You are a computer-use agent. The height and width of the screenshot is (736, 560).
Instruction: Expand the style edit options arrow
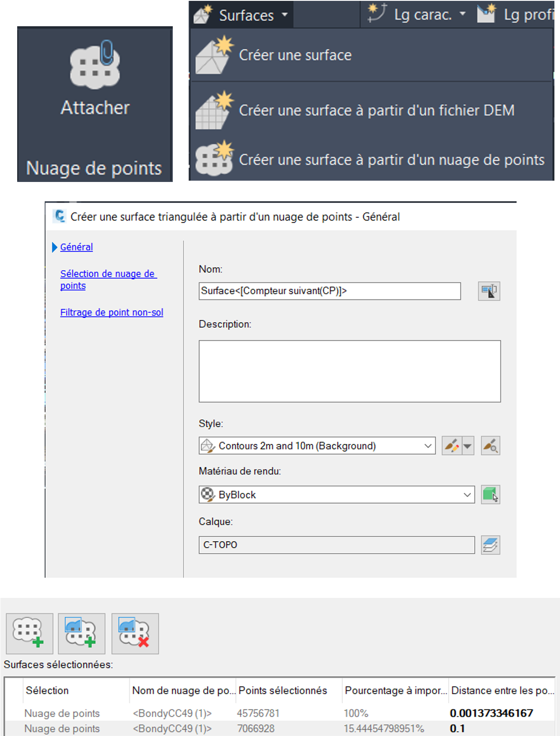tap(468, 446)
